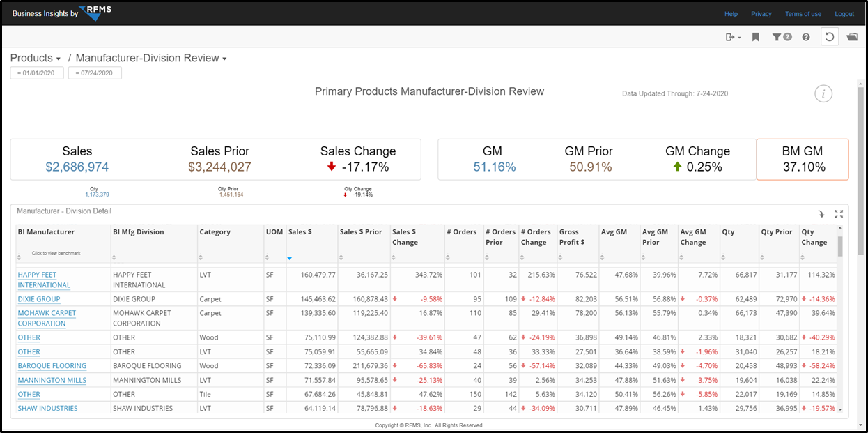Screen dimensions: 868x433
Task: Click the 07/24/2020 end date filter
Action: click(95, 73)
